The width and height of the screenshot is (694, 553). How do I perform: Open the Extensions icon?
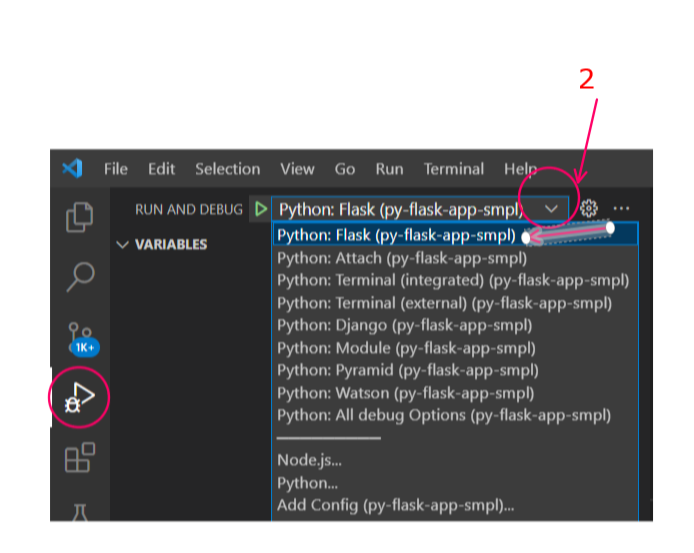(x=80, y=458)
